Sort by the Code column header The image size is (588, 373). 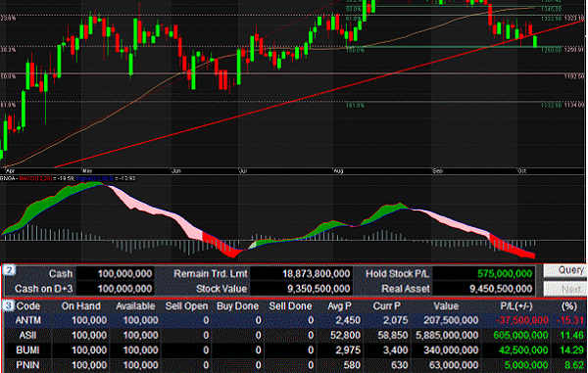point(28,306)
